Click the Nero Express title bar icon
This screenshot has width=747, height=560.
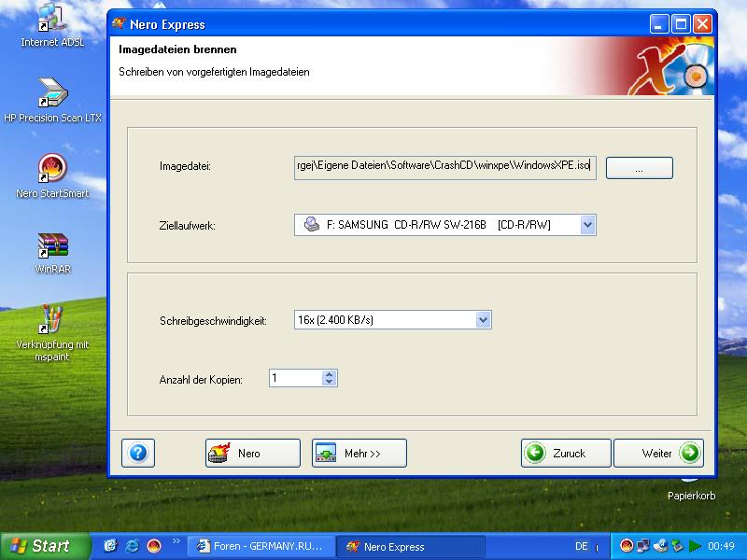click(x=120, y=24)
